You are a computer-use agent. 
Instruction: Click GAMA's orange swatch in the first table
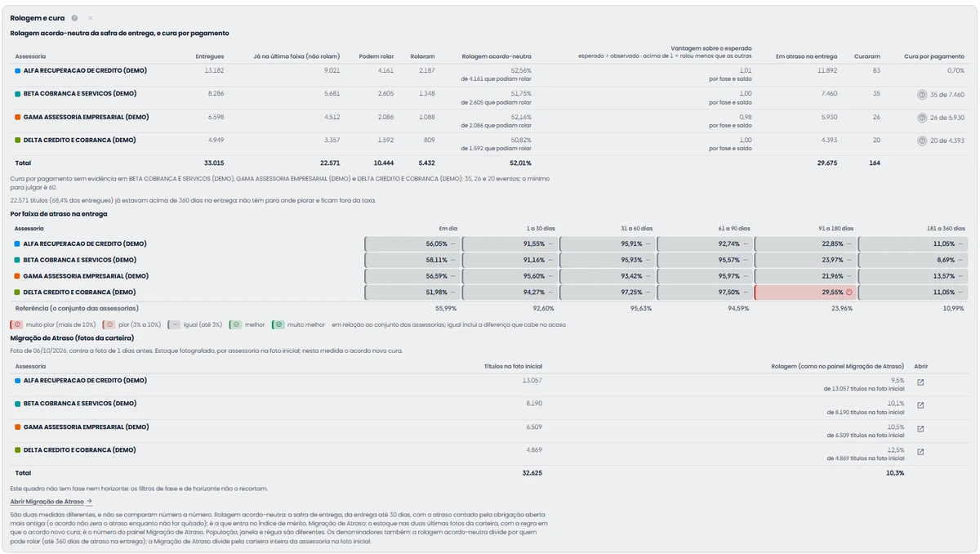pos(17,117)
